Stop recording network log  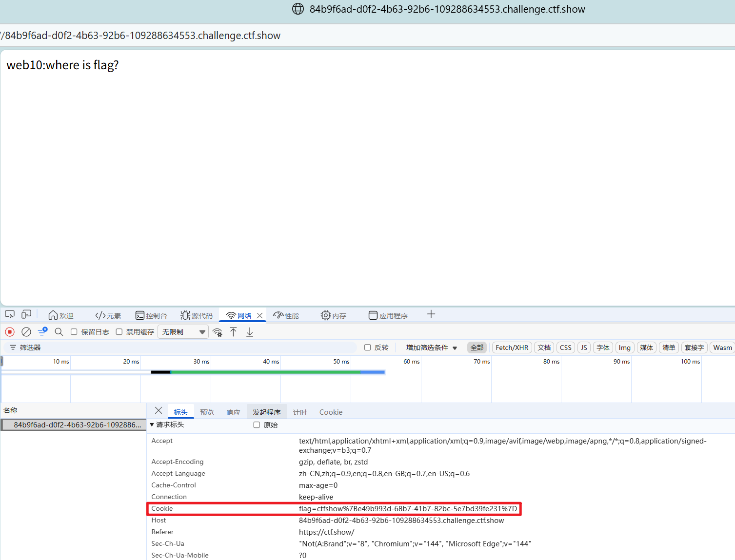coord(10,332)
